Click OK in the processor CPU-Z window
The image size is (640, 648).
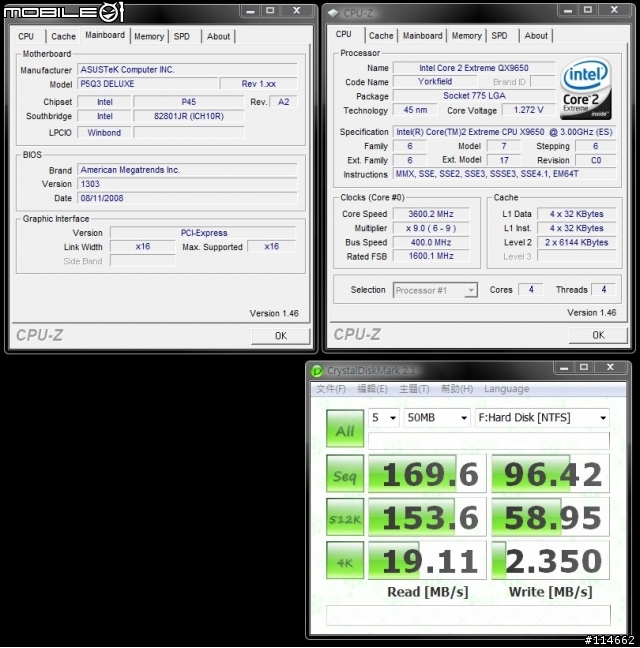tap(598, 335)
